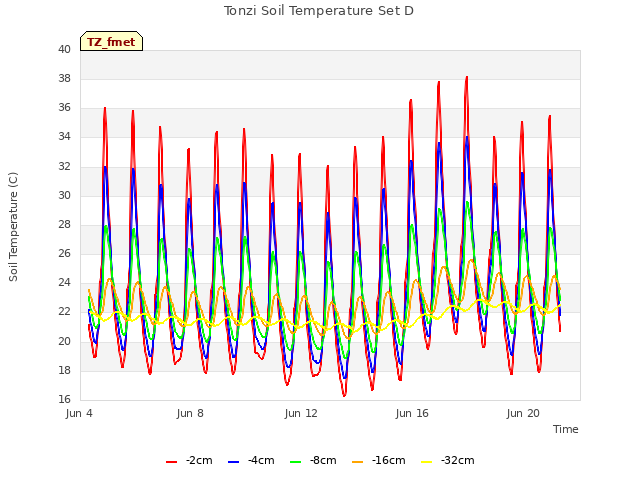The width and height of the screenshot is (640, 480).
Task: Click the 16 y-axis tick label
Action: coord(64,399)
